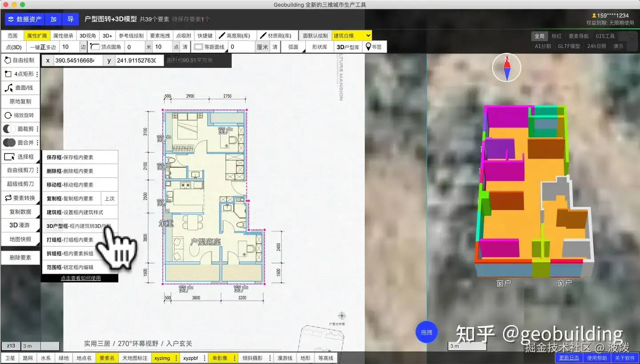This screenshot has height=364, width=640.
Task: Open the 3D户型库 floor plan library
Action: (348, 47)
